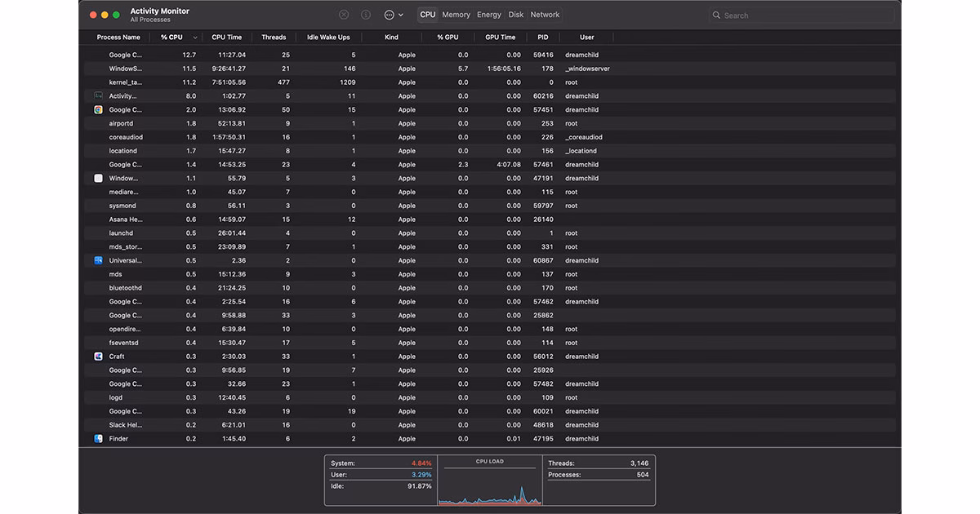Click the Universal Control icon in process list

pos(98,260)
